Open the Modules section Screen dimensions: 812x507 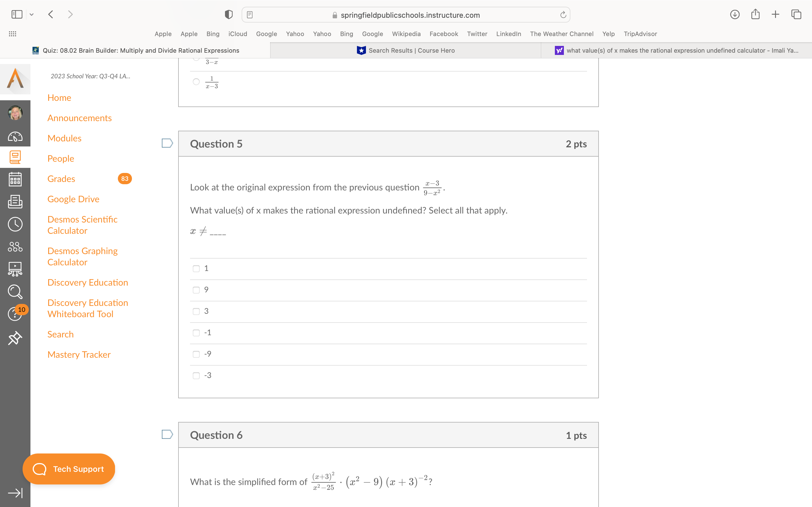[x=64, y=138]
